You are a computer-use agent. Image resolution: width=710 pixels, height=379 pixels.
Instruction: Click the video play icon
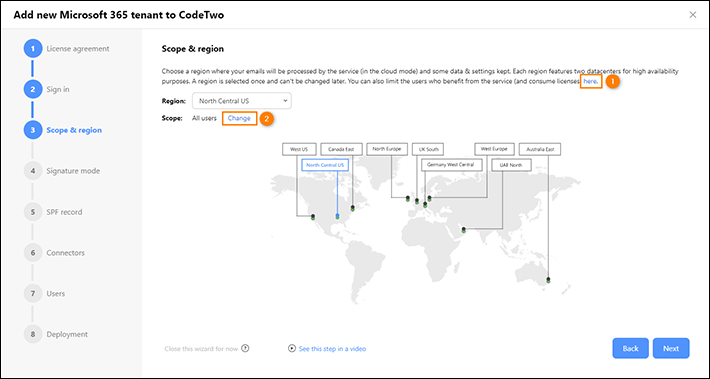(x=292, y=349)
